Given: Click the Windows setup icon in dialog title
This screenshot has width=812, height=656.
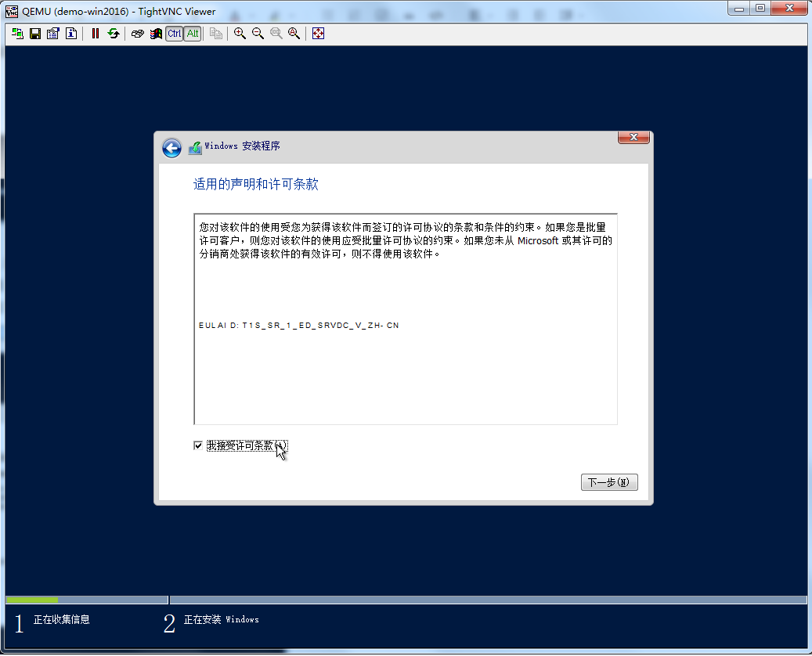Looking at the screenshot, I should coord(195,148).
